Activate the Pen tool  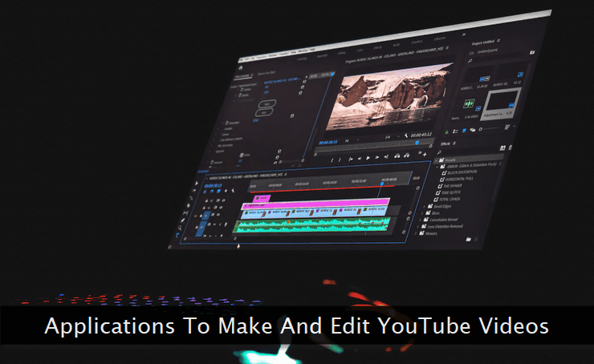point(183,220)
